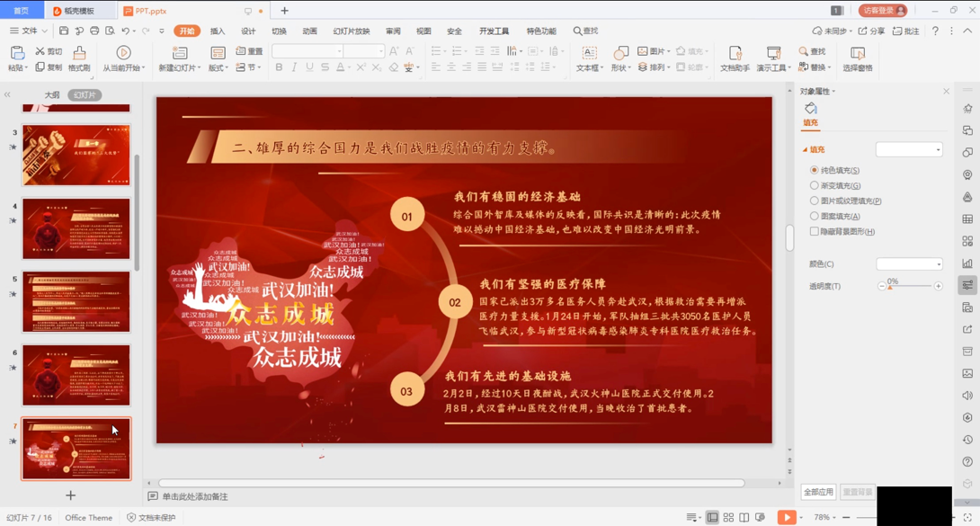Select Gradient fill (渐变填充) radio button
The image size is (980, 526).
click(x=815, y=185)
